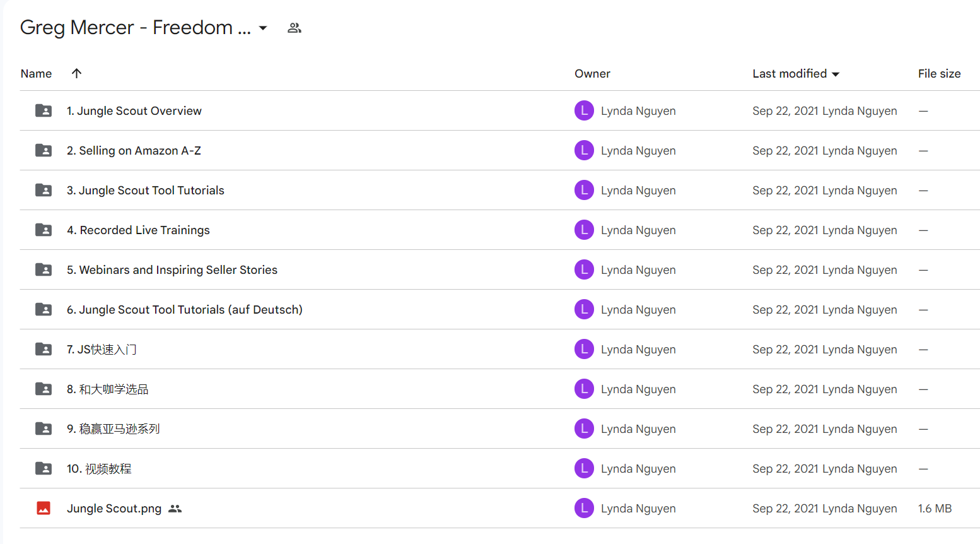
Task: Click the Greg Mercer - Freedom folder title
Action: [136, 28]
